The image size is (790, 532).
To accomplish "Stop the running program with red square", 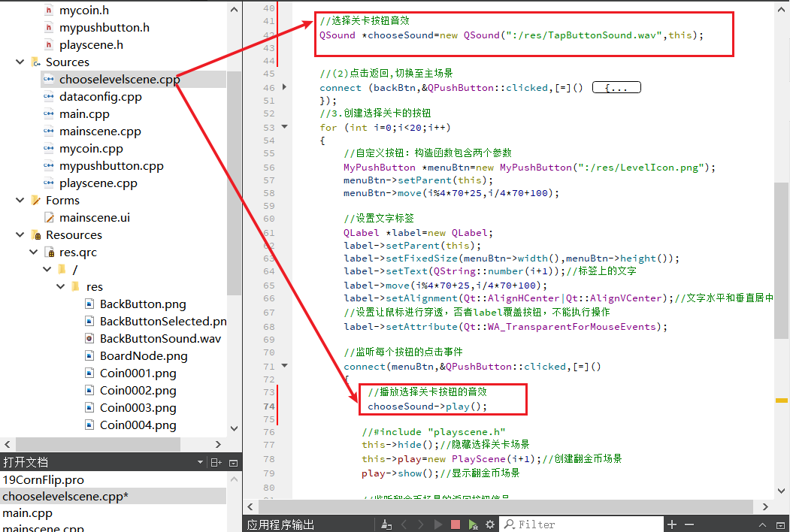I will pos(456,524).
